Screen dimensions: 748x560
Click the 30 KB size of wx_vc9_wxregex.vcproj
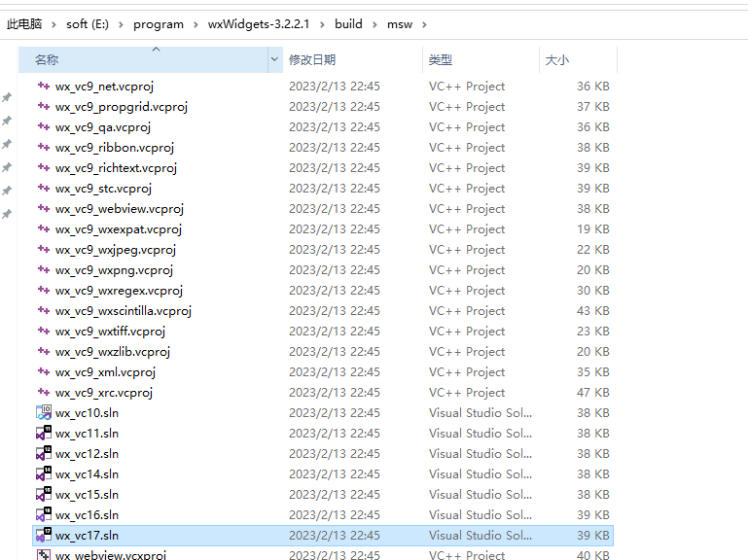coord(593,290)
